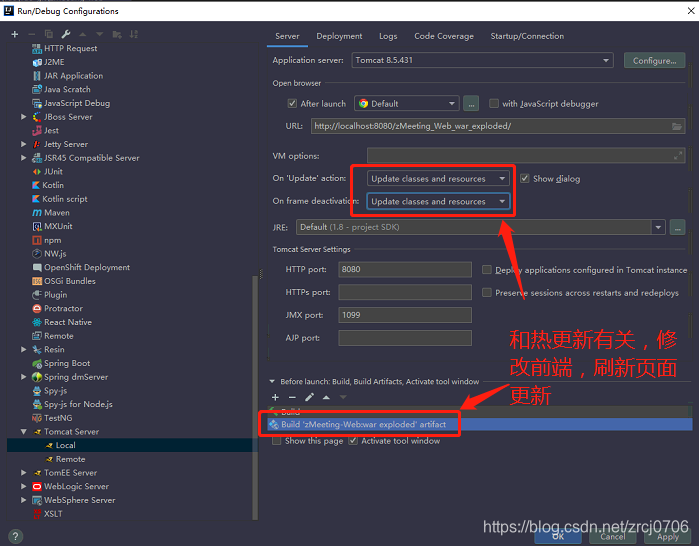Add new configuration with plus icon
This screenshot has height=546, width=699.
[15, 34]
